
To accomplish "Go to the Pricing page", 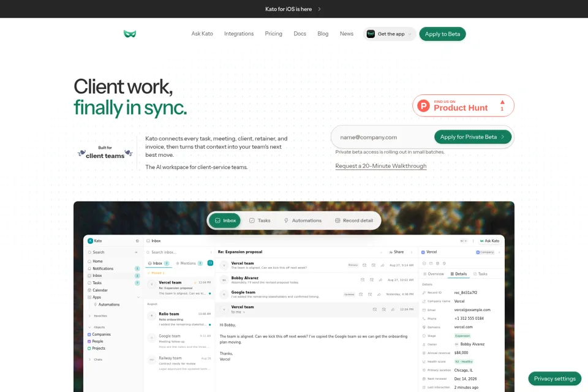I will [x=273, y=34].
